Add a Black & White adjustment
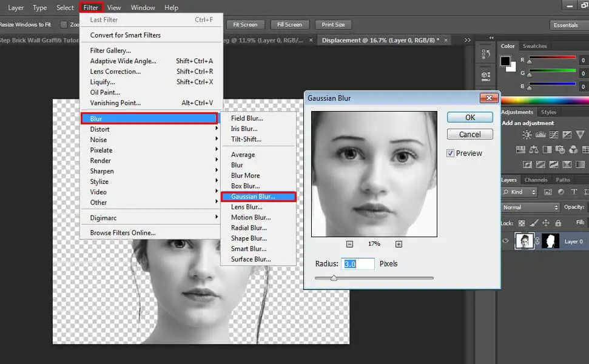 pos(547,149)
